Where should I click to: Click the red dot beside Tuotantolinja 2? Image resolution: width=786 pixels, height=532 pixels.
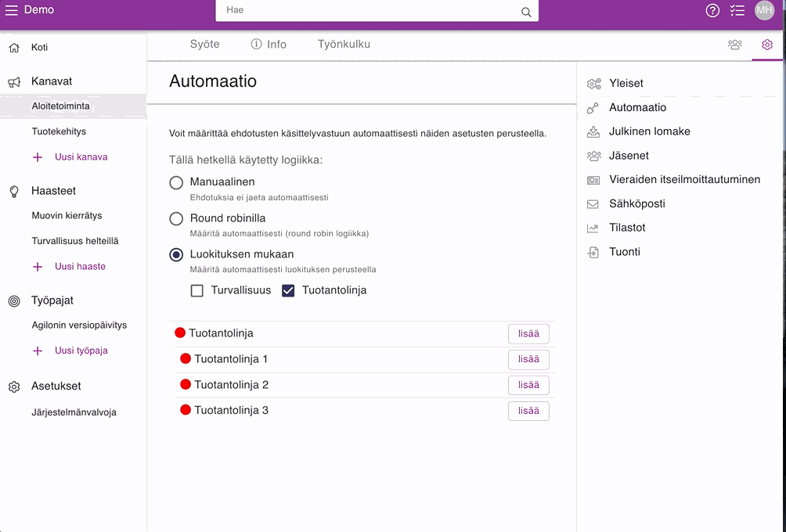coord(186,384)
